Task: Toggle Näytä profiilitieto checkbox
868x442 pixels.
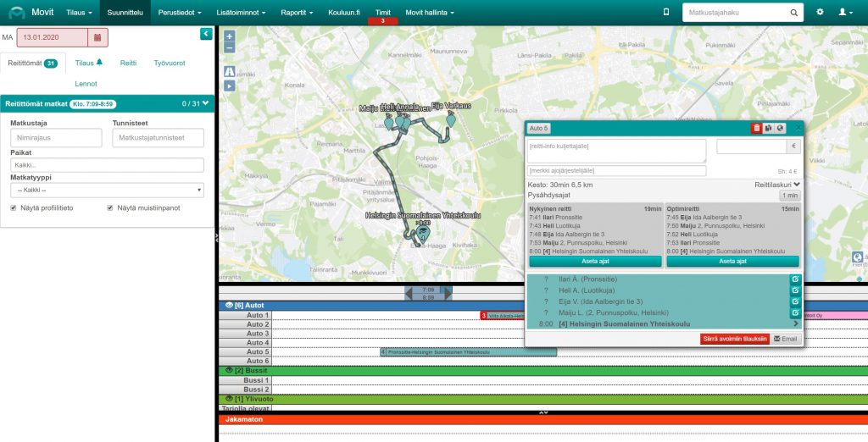Action: pos(14,207)
